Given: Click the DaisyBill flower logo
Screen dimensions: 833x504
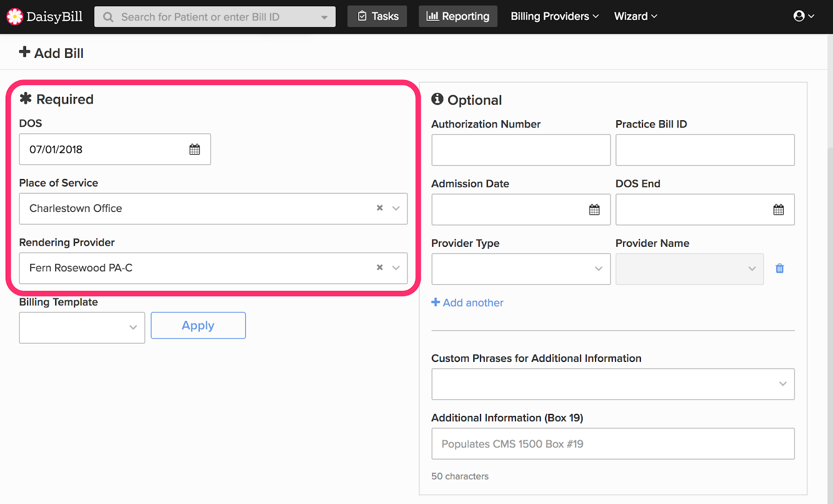Looking at the screenshot, I should [15, 17].
